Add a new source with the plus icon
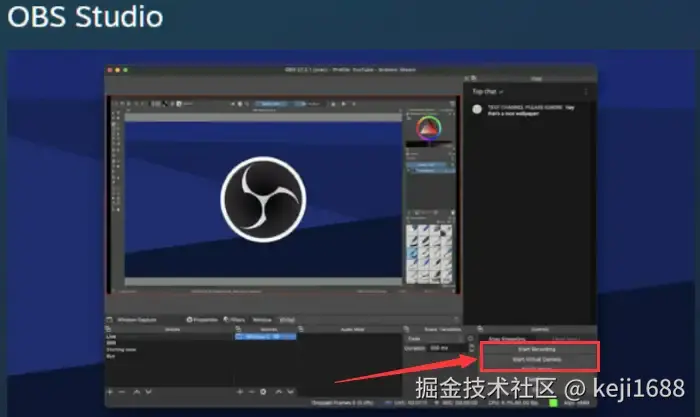700x417 pixels. 240,392
